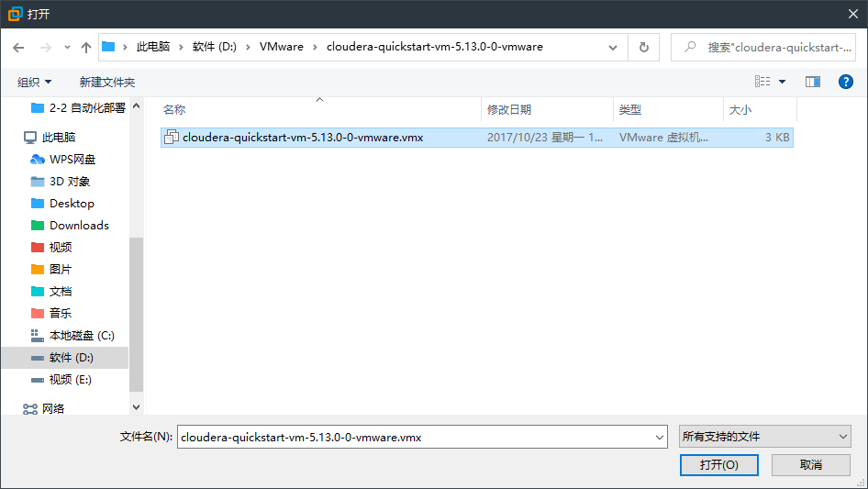Change view layout icon
The image size is (868, 489).
pos(762,82)
